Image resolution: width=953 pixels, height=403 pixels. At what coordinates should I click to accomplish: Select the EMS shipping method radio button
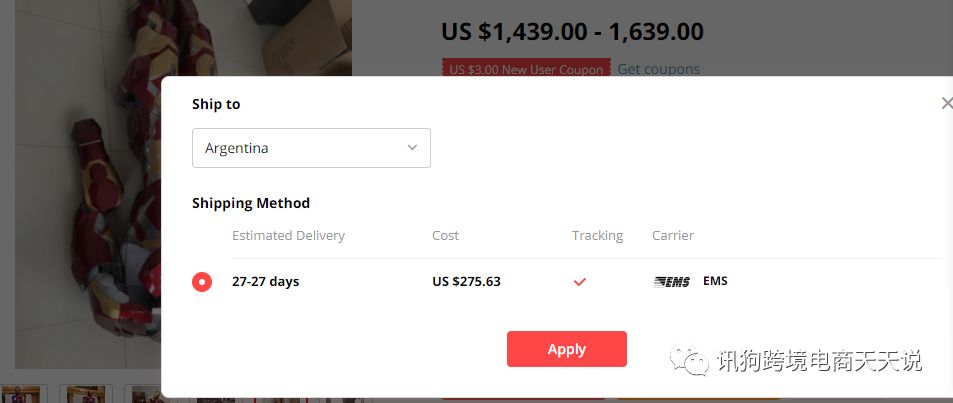click(x=202, y=282)
